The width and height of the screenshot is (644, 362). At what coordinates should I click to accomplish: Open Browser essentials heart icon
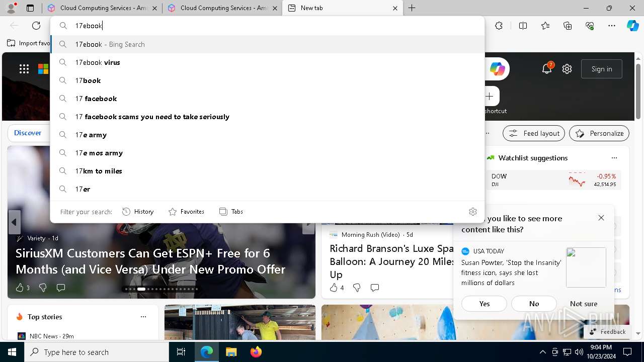point(590,26)
